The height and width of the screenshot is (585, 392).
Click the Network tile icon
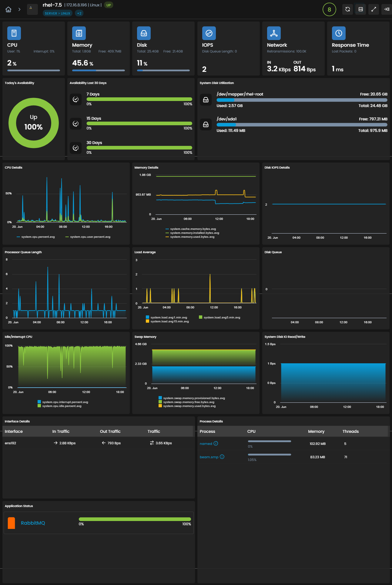[x=274, y=33]
